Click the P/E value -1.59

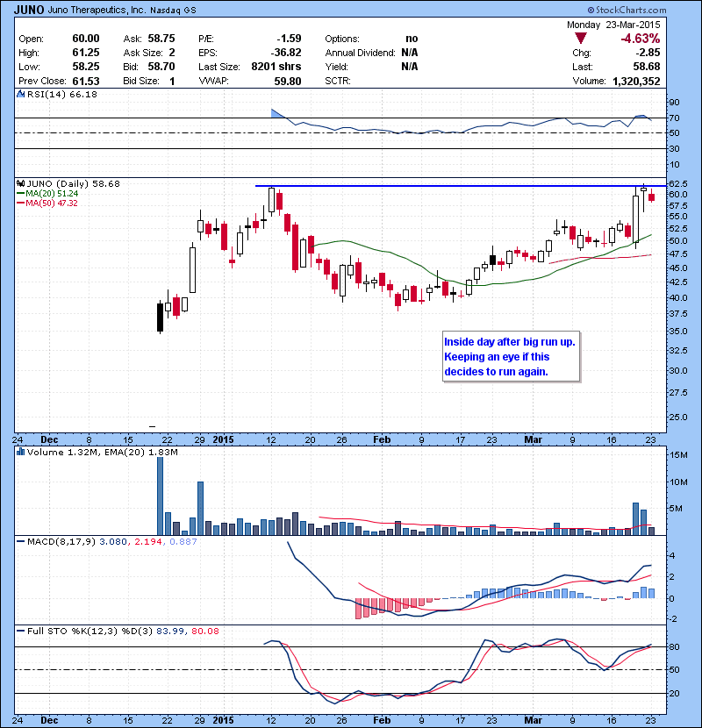click(x=289, y=39)
